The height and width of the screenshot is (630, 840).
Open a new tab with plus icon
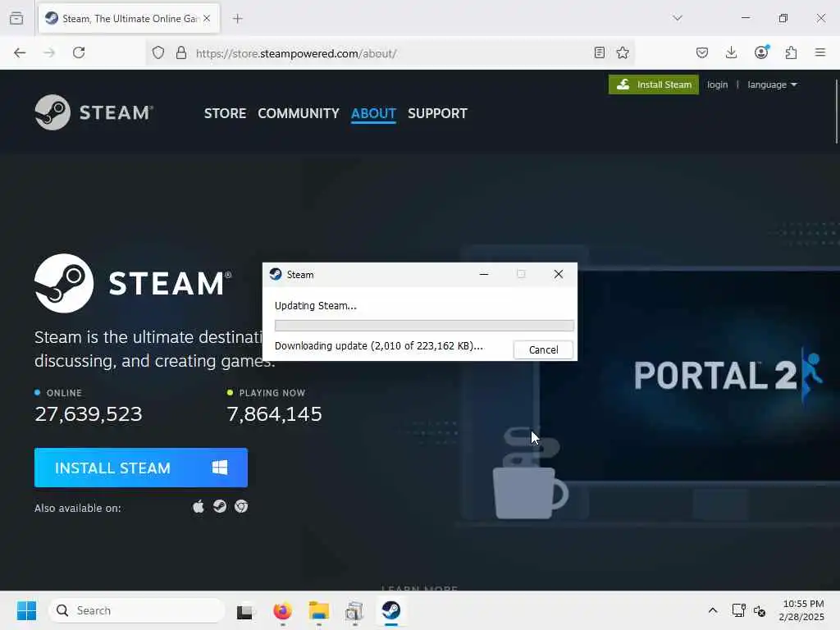point(237,19)
